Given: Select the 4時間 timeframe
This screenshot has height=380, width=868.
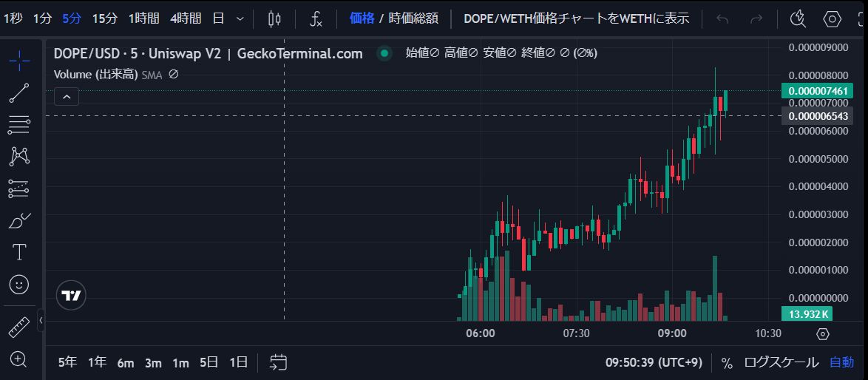Looking at the screenshot, I should [x=186, y=18].
